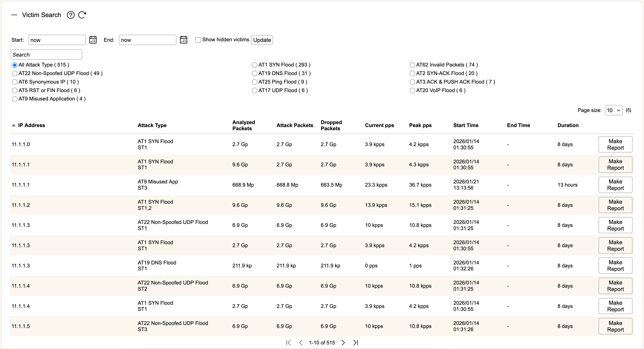Make Report for AT9 Misused App row
The height and width of the screenshot is (349, 644).
pyautogui.click(x=615, y=185)
